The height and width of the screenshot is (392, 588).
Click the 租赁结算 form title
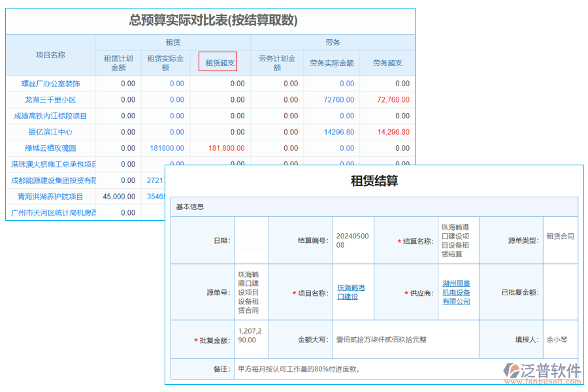(x=375, y=181)
